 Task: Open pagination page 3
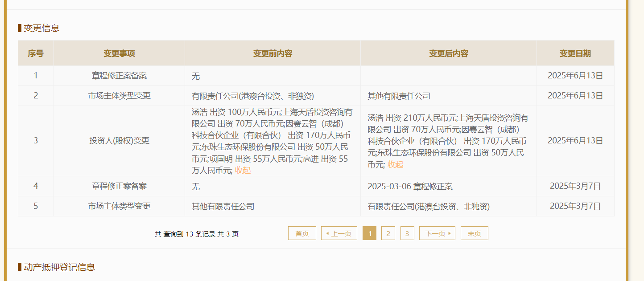(x=407, y=233)
